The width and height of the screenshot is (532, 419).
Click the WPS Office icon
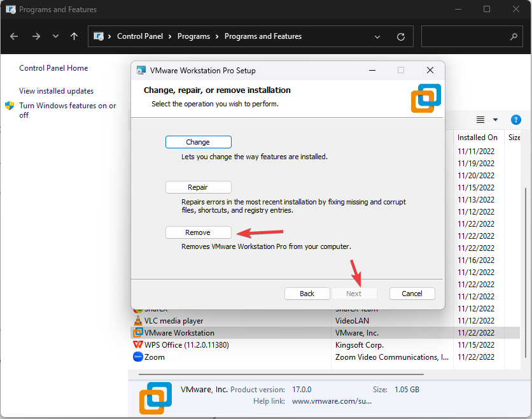[x=139, y=344]
